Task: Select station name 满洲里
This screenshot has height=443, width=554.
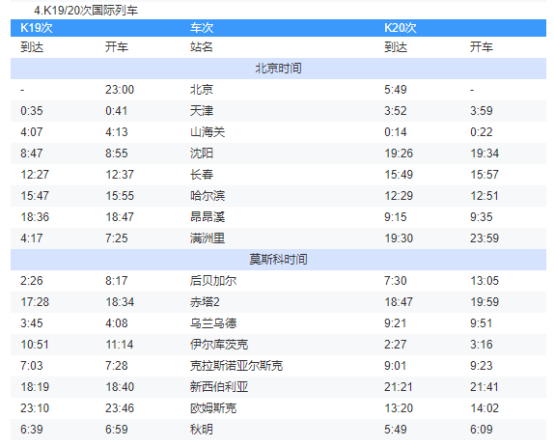Action: [207, 238]
